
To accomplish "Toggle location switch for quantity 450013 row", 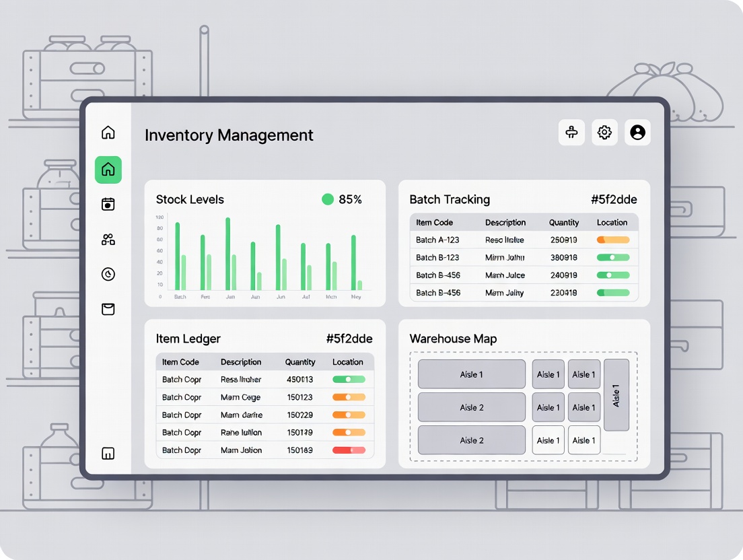I will [349, 380].
